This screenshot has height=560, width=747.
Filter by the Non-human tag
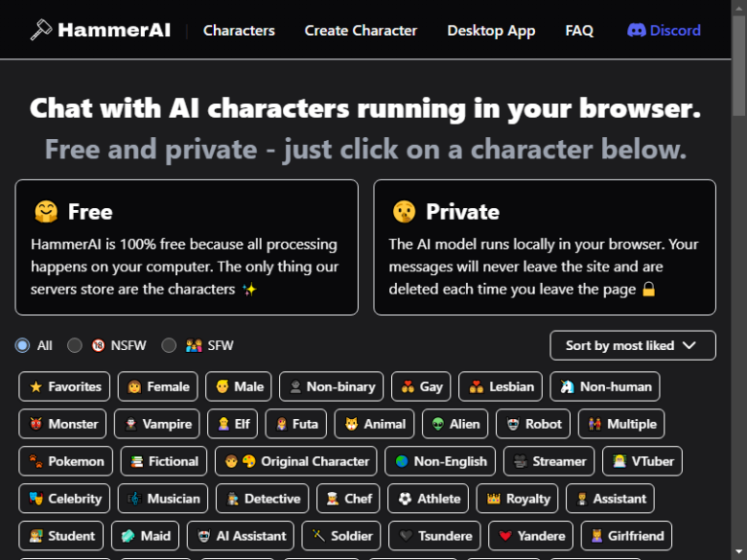[x=605, y=387]
